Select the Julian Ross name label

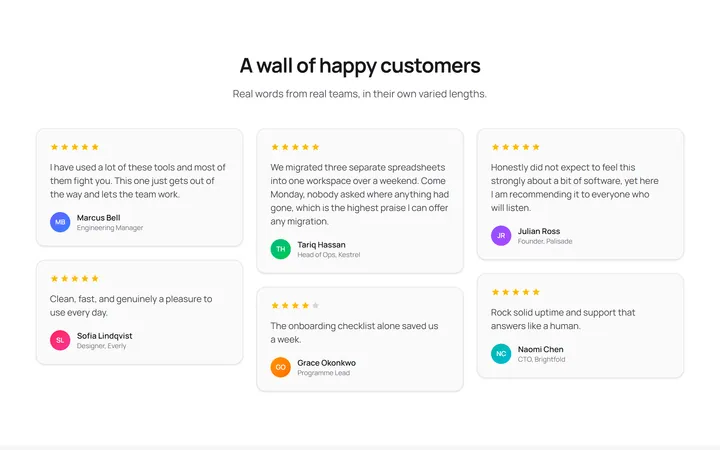(x=539, y=231)
